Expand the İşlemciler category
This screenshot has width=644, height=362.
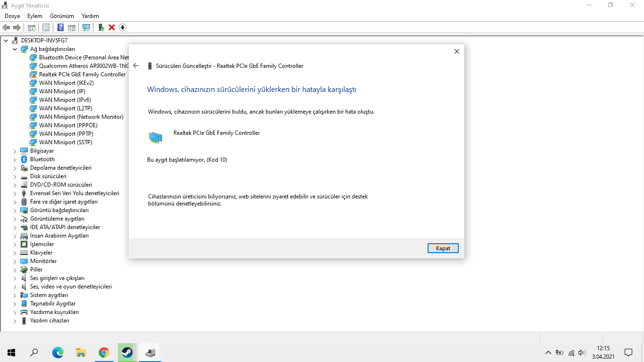15,244
